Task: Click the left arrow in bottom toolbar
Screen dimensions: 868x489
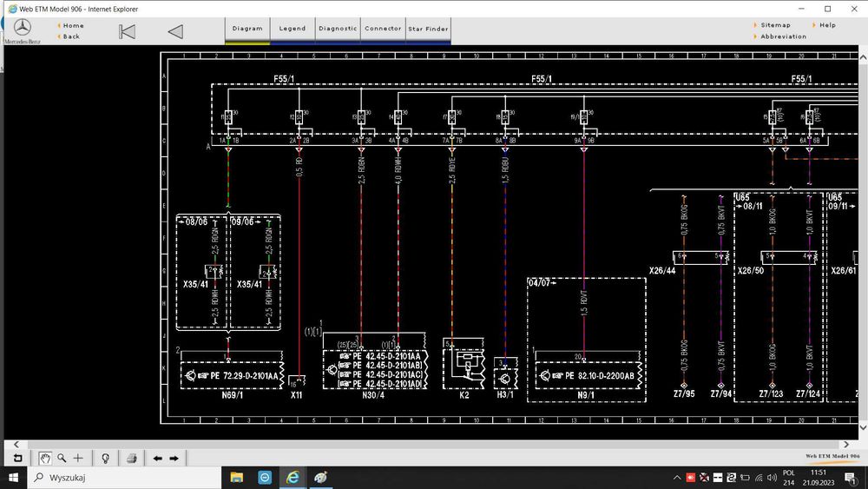Action: coord(157,458)
